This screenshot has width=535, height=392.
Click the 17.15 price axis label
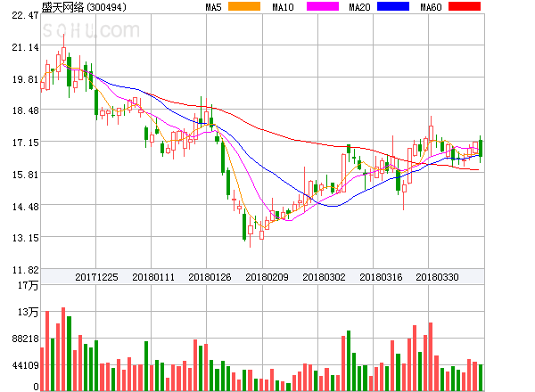coord(25,143)
